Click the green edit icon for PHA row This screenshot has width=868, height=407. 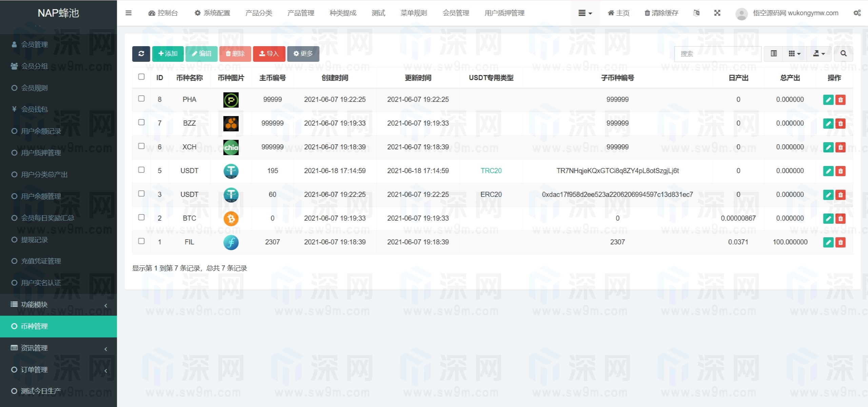point(828,100)
